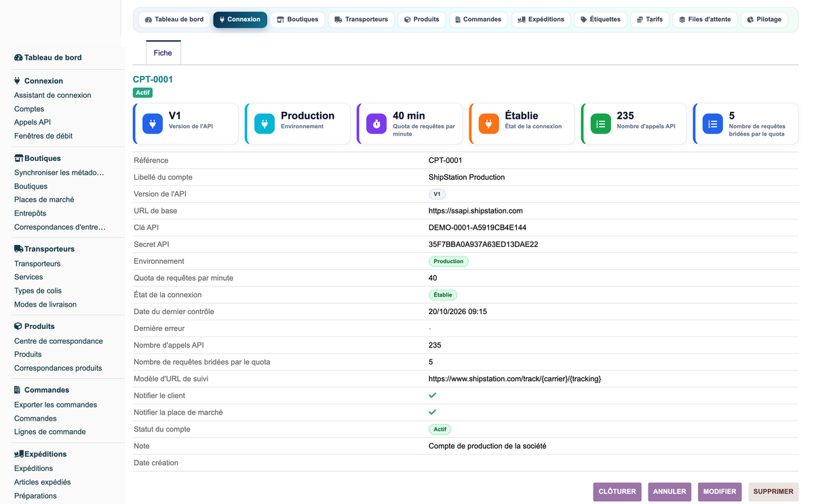Click the layers icon in Files d'attente tab

682,20
